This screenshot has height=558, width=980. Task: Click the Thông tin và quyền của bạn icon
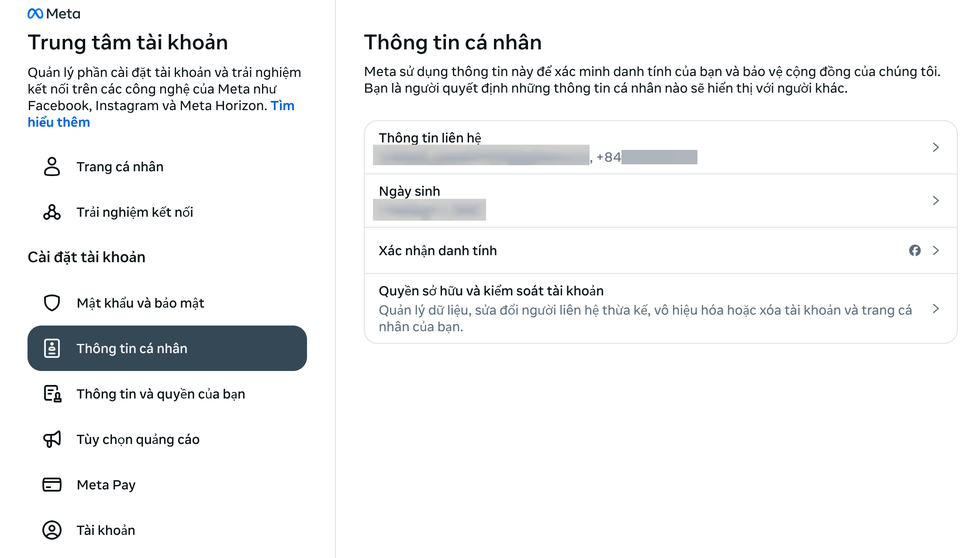(52, 394)
